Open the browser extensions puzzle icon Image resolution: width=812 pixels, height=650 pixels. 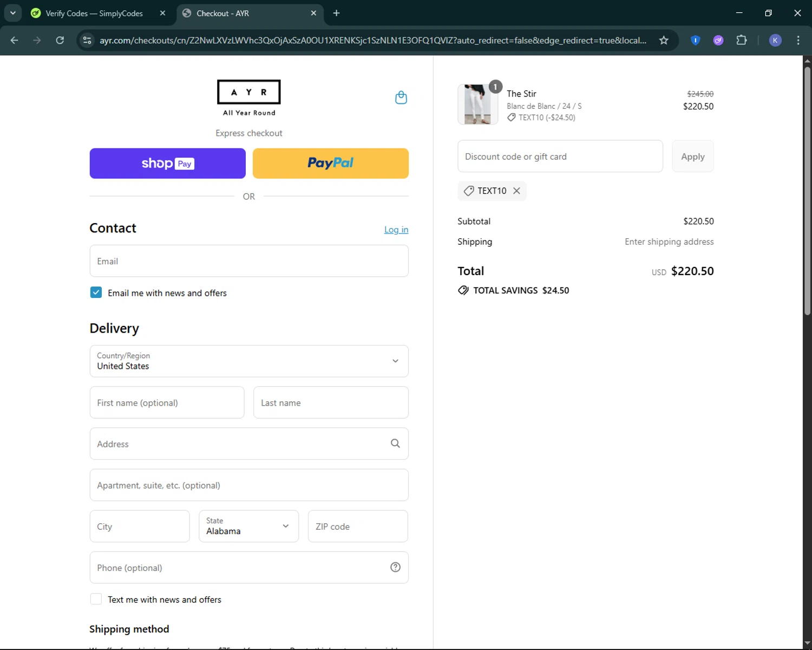pos(742,40)
